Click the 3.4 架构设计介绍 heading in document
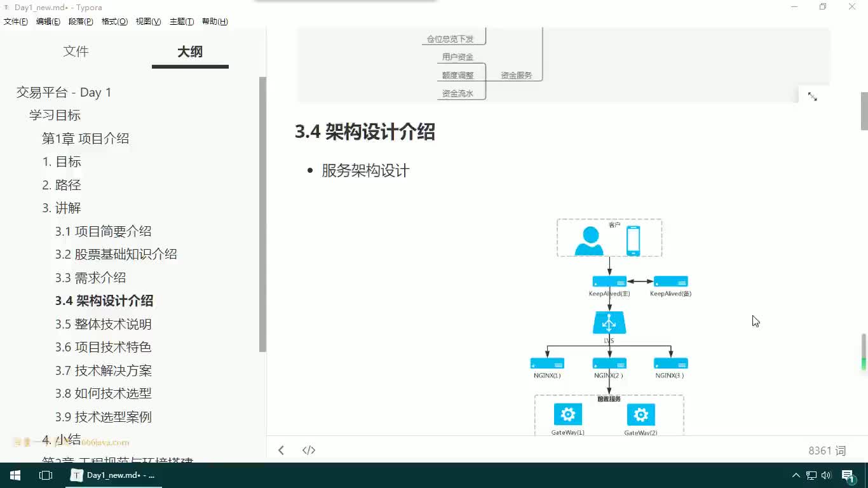Viewport: 868px width, 488px height. [365, 132]
